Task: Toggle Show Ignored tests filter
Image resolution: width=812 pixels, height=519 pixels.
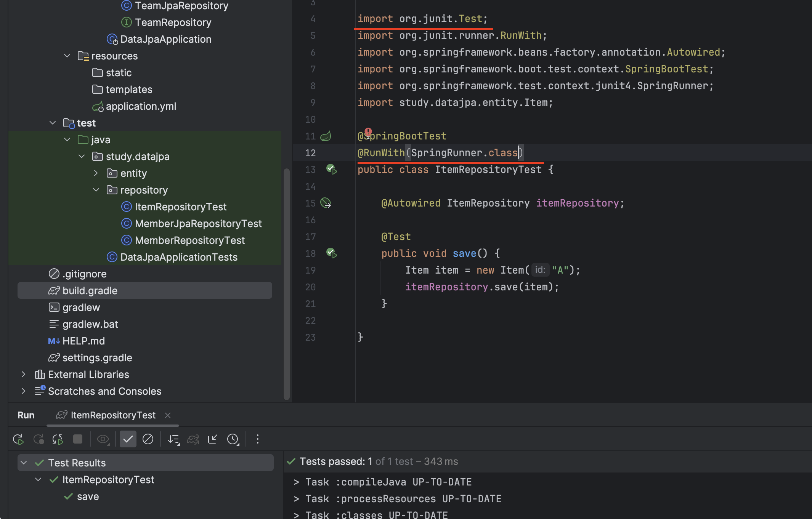Action: [x=148, y=439]
